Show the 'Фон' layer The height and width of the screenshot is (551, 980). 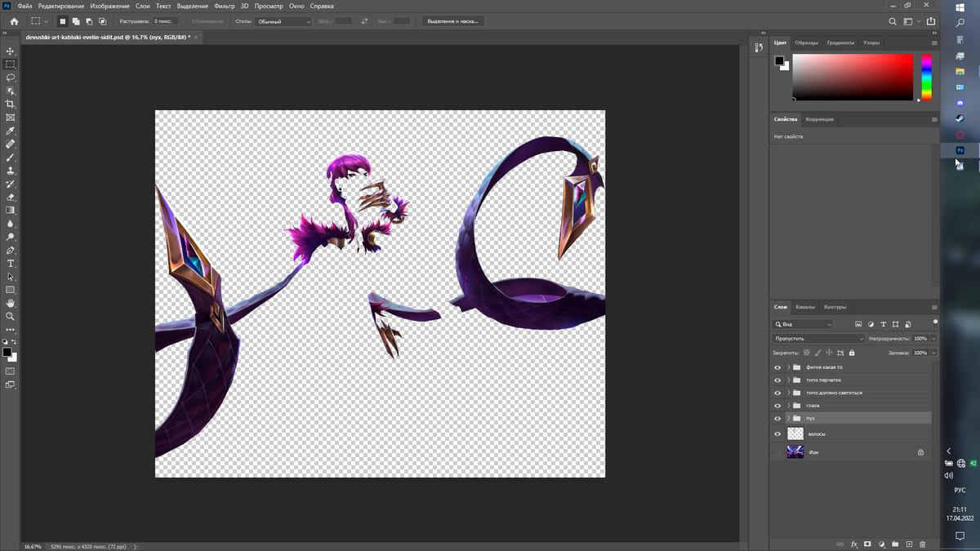coord(777,451)
